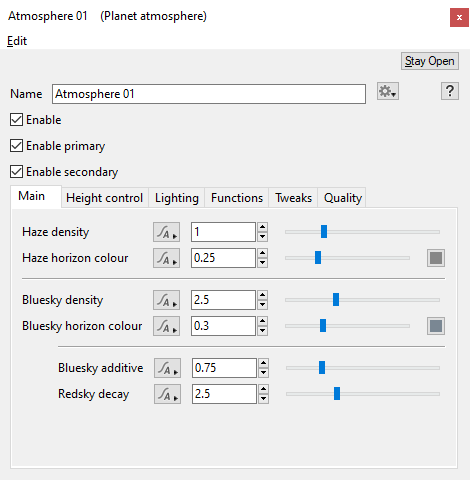Switch to the Quality tab

point(342,198)
